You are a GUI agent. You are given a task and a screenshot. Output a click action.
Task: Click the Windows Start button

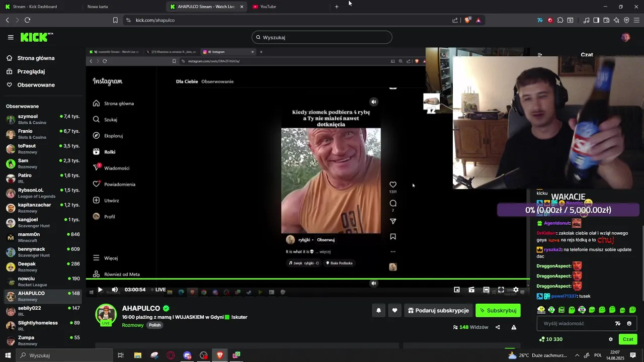(x=8, y=355)
